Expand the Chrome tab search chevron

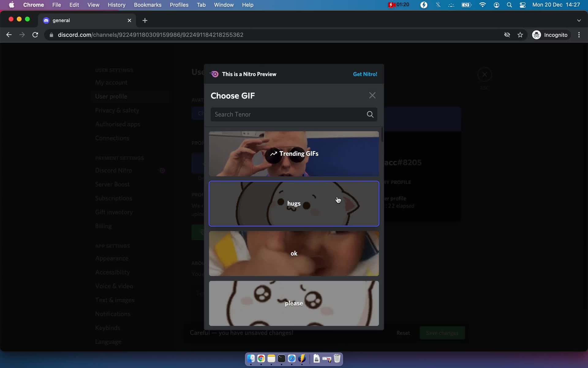click(579, 20)
